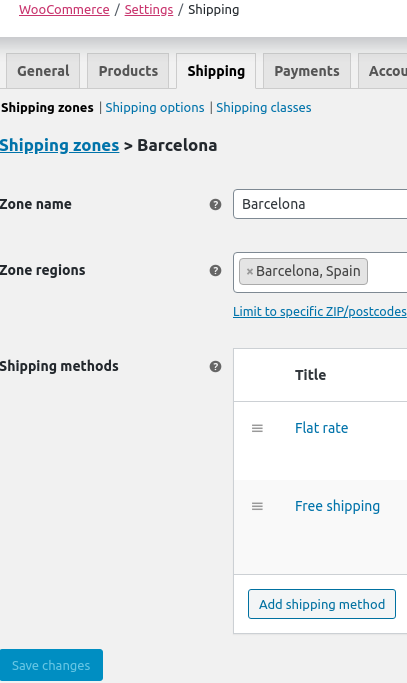The image size is (407, 683).
Task: Open the Flat rate method
Action: [322, 428]
